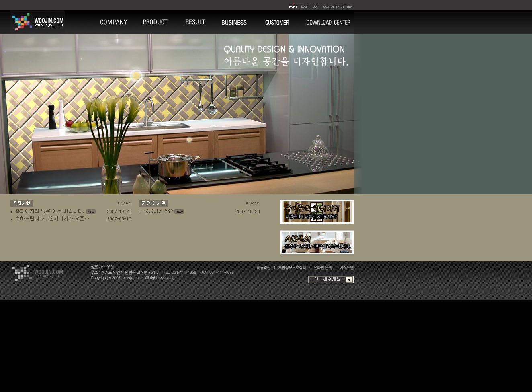Click the NEW badge beside 궁금하신건??

pos(179,212)
